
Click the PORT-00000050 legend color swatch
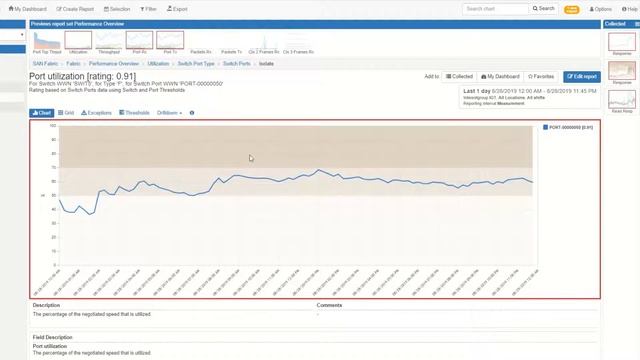[x=545, y=127]
